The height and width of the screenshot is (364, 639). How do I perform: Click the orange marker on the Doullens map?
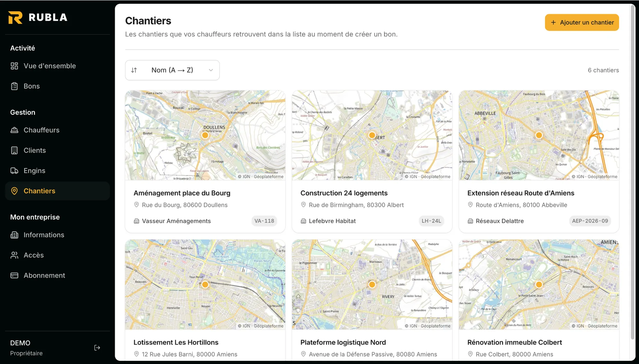205,135
